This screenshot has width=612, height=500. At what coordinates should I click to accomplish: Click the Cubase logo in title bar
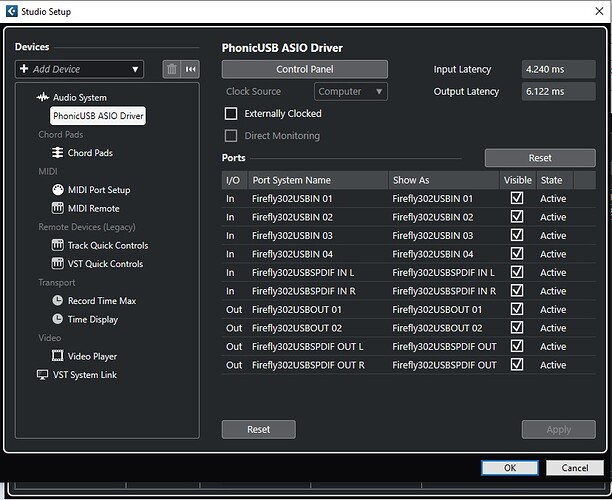(x=12, y=11)
